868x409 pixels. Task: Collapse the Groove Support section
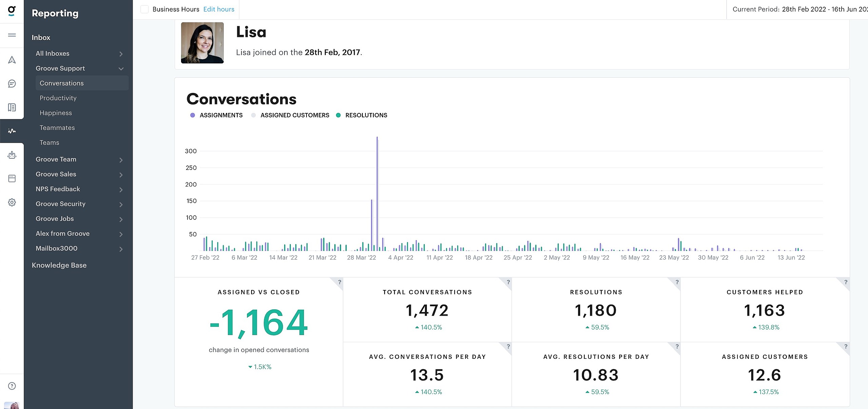[121, 69]
